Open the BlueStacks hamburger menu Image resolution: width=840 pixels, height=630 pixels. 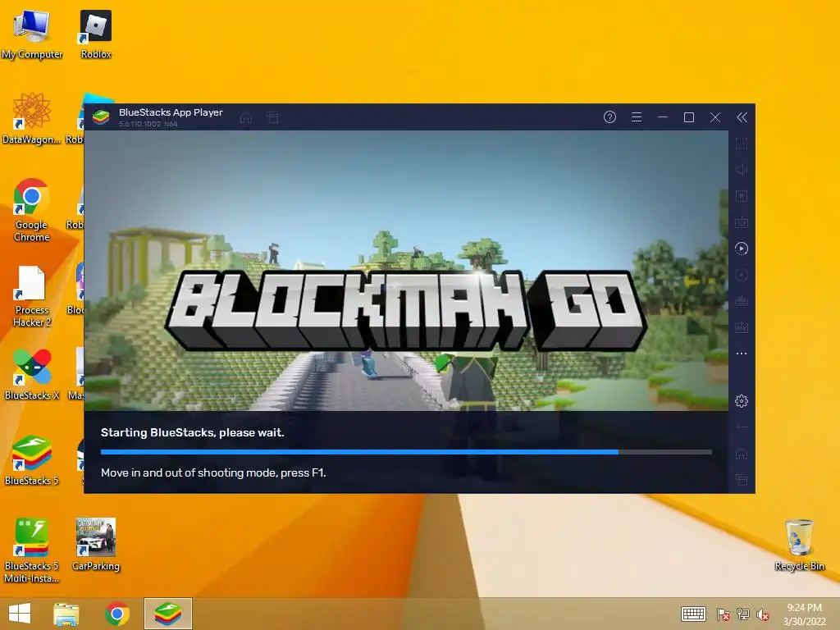pyautogui.click(x=637, y=117)
